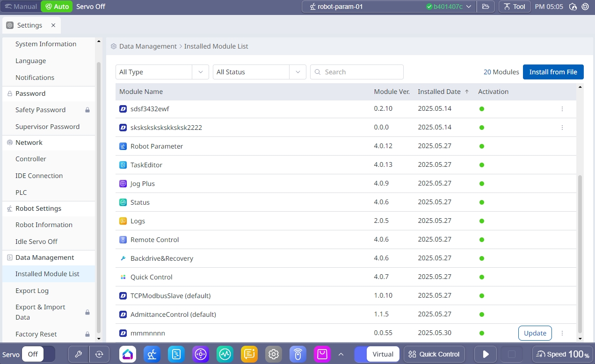Open the Store bag icon in dock
This screenshot has width=595, height=364.
pyautogui.click(x=322, y=354)
